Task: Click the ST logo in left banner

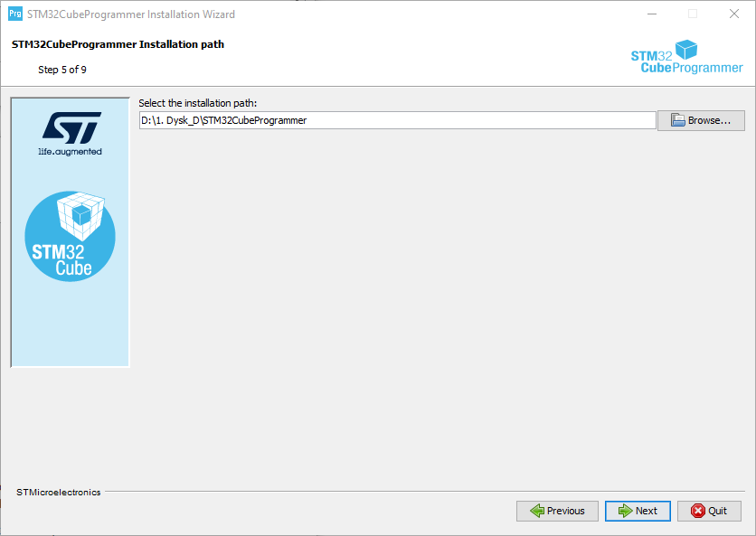Action: 71,127
